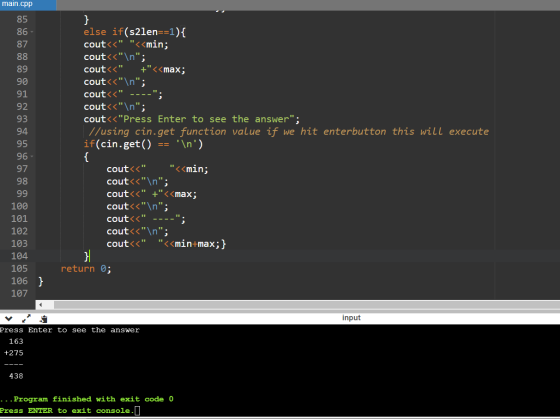Click the 'return 0;' statement

coord(86,269)
